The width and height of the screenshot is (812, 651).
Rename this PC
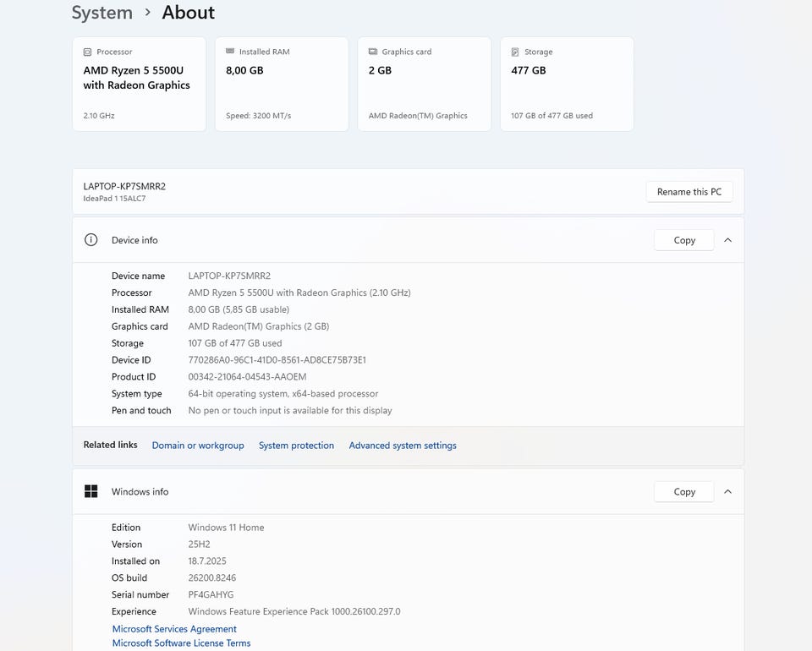(x=689, y=192)
